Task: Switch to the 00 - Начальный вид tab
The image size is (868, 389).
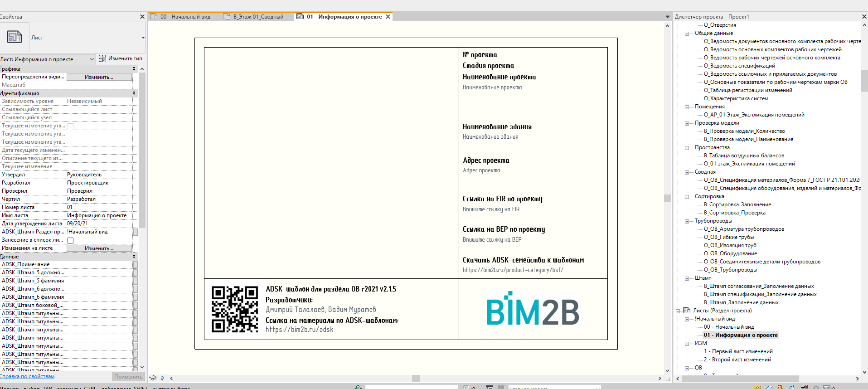Action: pos(185,17)
